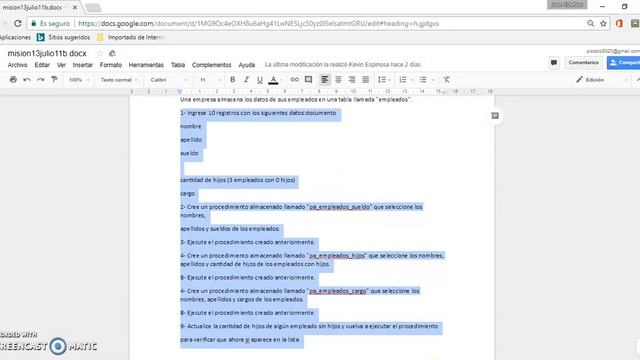
Task: Add a comment from toolbar icon
Action: click(x=309, y=80)
